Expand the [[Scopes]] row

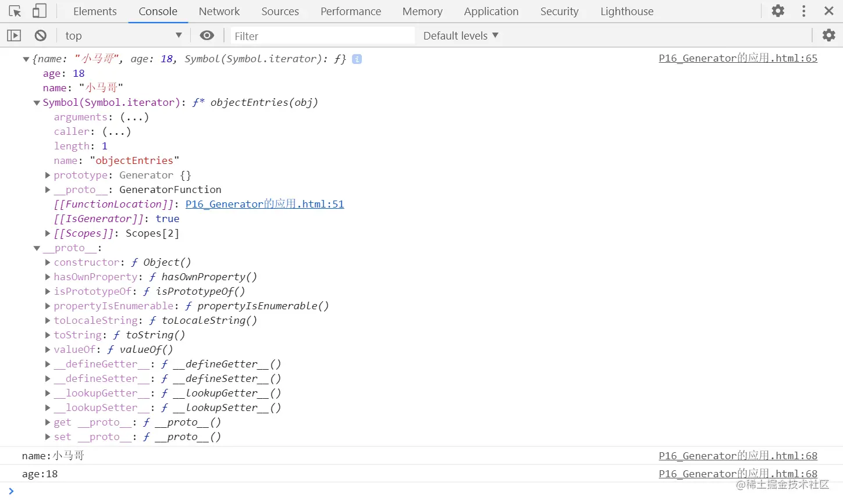coord(48,233)
